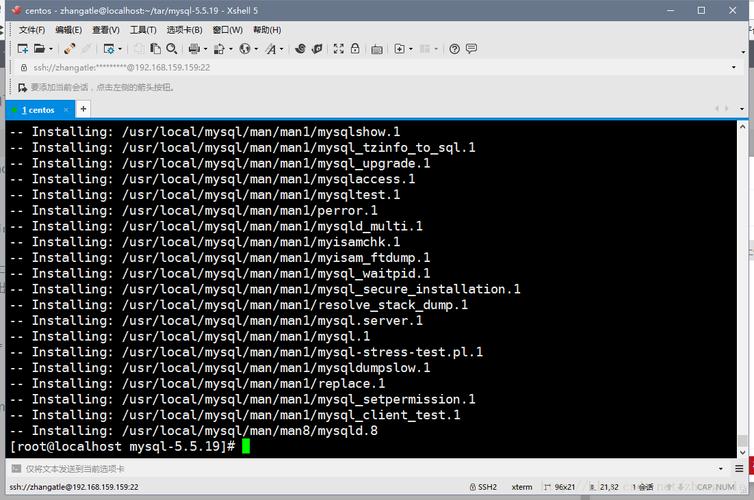Add a new tab with plus button
Viewport: 754px width, 500px height.
[84, 109]
